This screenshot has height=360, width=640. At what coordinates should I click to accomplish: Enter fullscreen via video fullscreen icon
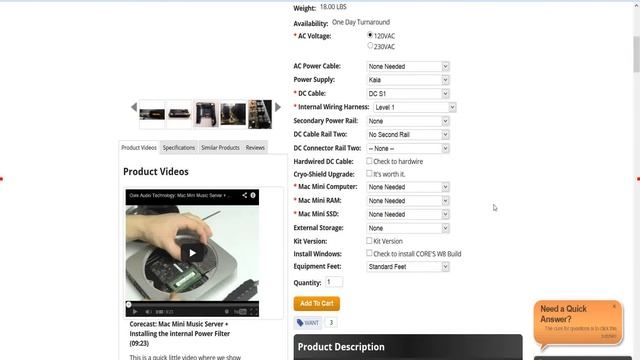click(x=253, y=311)
